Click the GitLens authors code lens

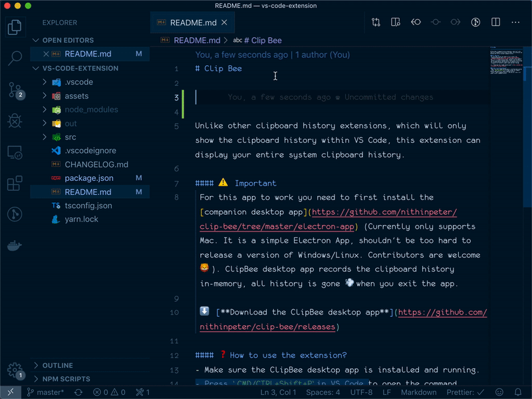pos(273,55)
